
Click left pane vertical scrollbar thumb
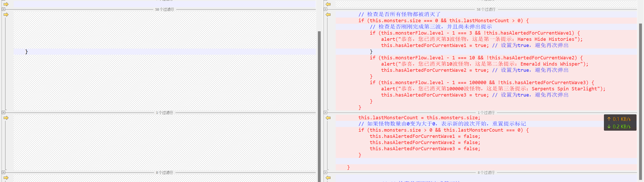click(x=319, y=106)
